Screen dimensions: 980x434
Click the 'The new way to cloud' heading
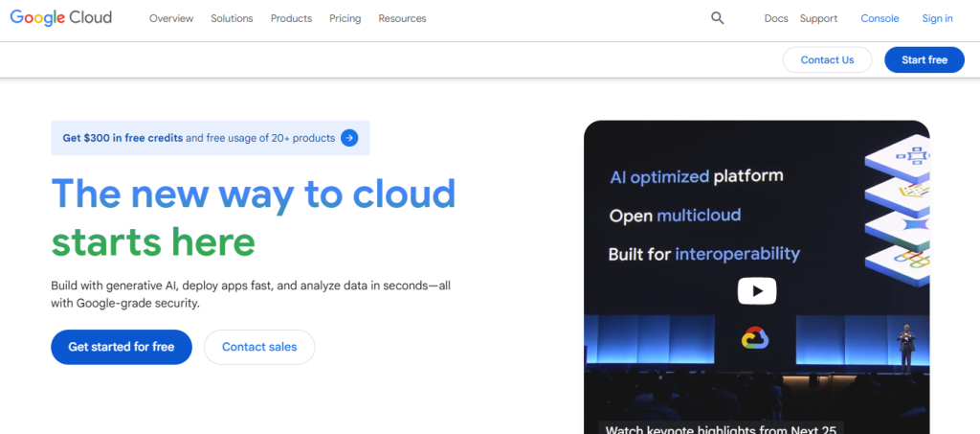254,194
